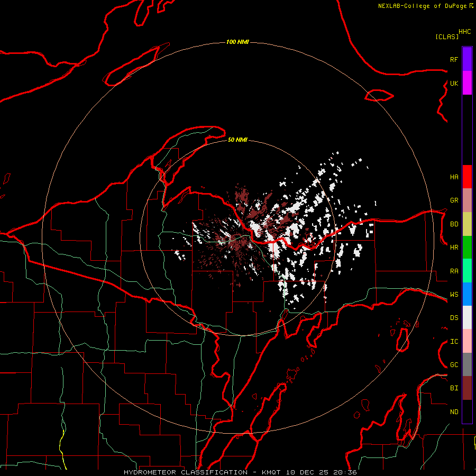Click the UK legend label

(x=454, y=83)
